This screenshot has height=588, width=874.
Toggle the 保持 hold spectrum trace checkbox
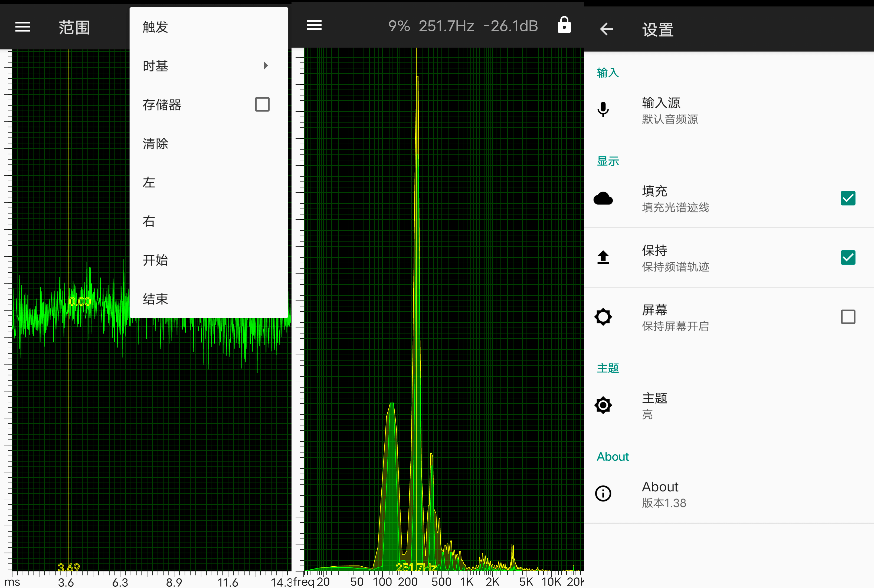click(848, 257)
